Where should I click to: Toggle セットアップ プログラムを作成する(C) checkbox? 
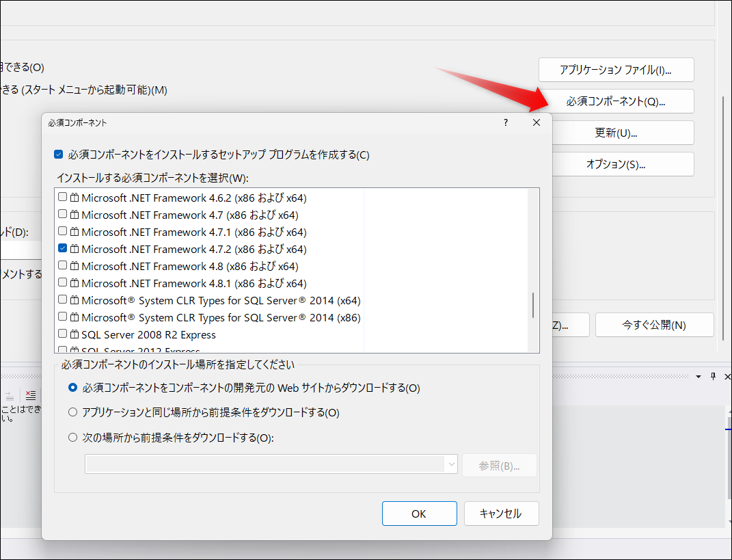[x=58, y=155]
